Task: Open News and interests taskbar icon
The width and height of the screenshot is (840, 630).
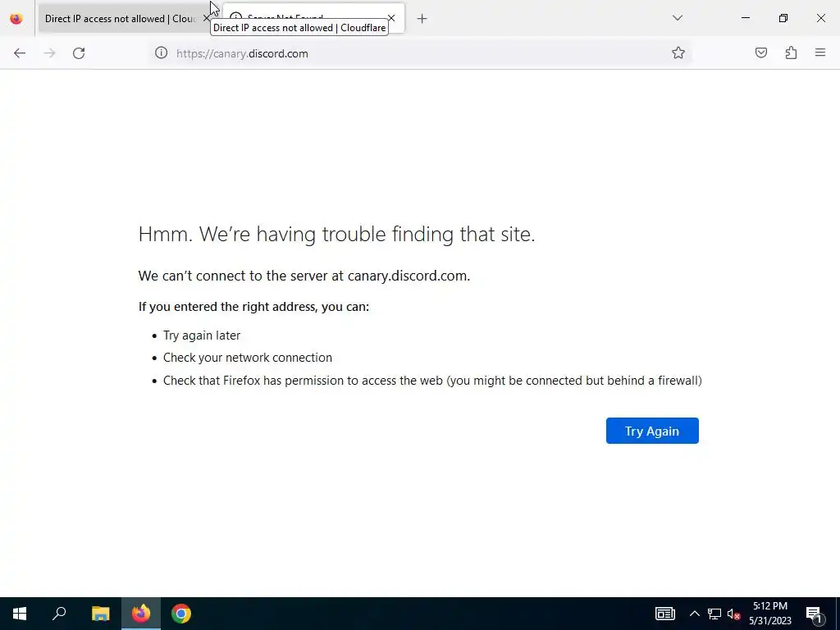Action: 664,614
